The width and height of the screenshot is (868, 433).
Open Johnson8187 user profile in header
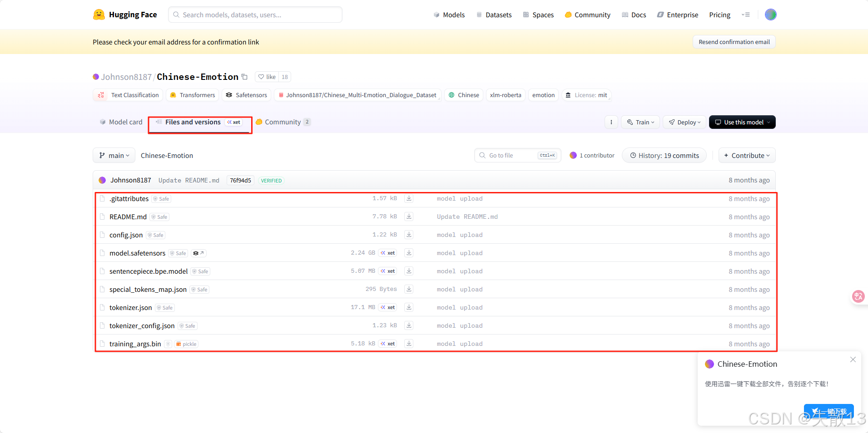coord(126,77)
